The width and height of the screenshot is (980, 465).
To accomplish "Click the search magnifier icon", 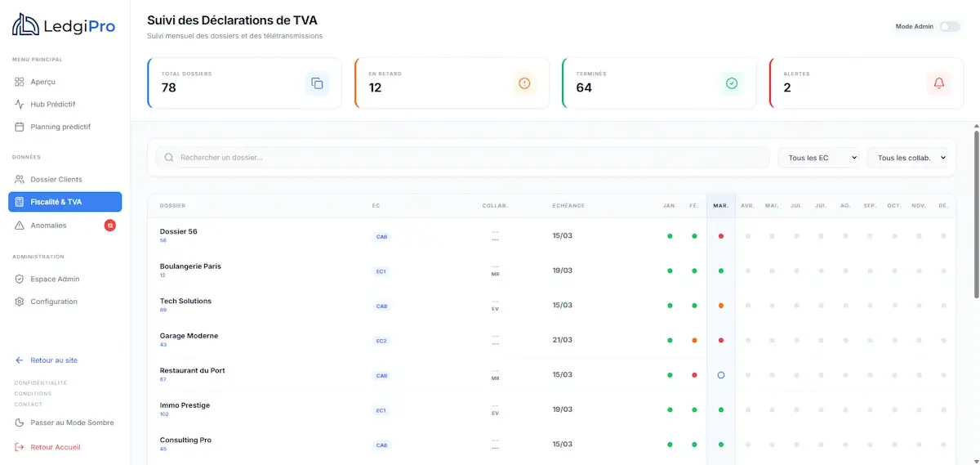I will (x=169, y=158).
